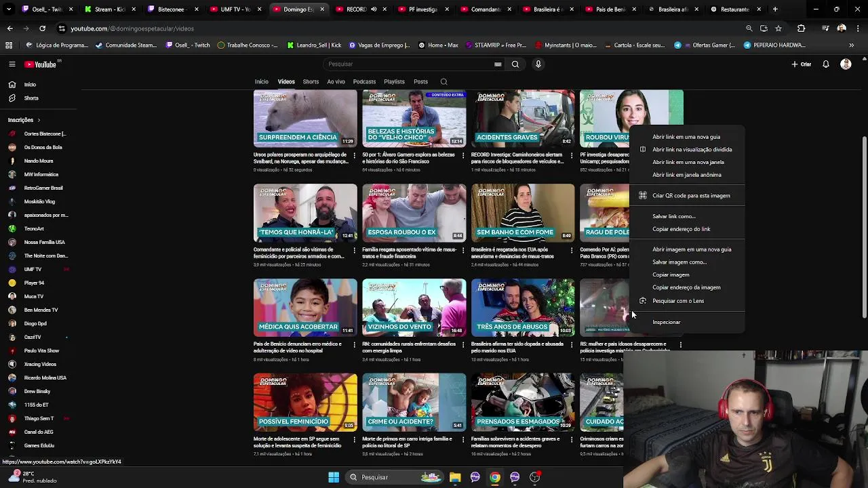This screenshot has height=488, width=868.
Task: Select Pesquisar com o Lens
Action: coord(687,301)
